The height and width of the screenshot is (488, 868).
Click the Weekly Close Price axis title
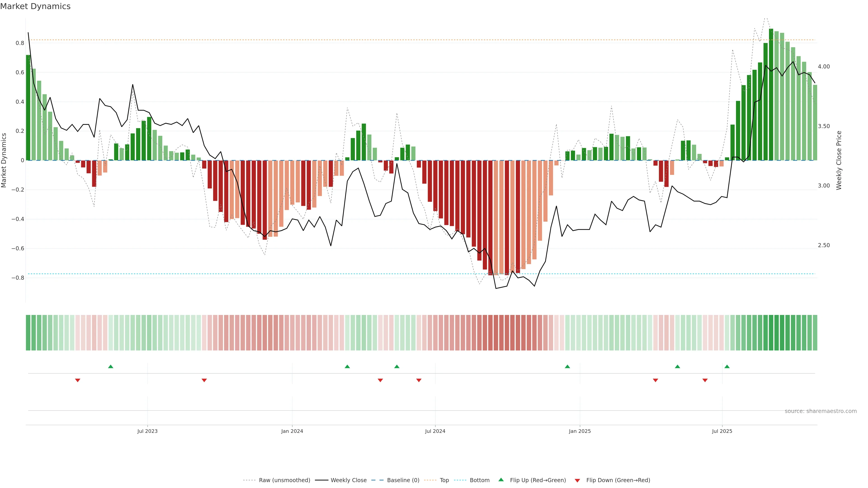[x=839, y=160]
